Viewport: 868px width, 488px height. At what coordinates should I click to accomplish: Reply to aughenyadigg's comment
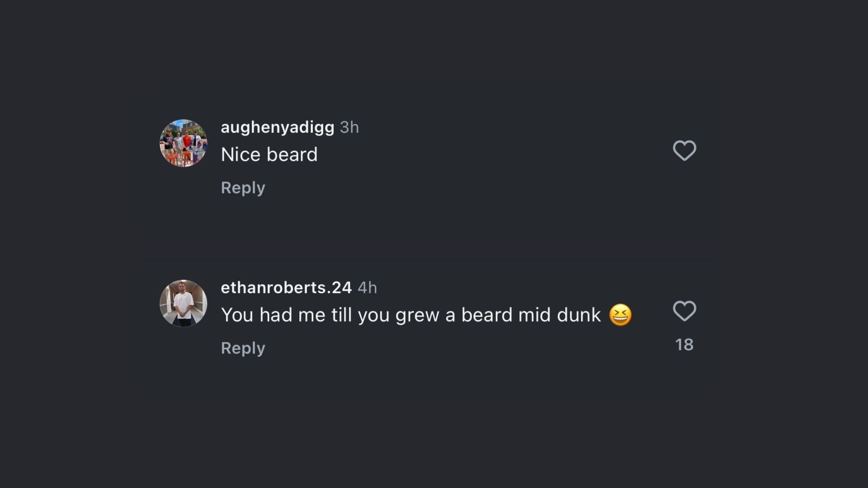pyautogui.click(x=243, y=188)
